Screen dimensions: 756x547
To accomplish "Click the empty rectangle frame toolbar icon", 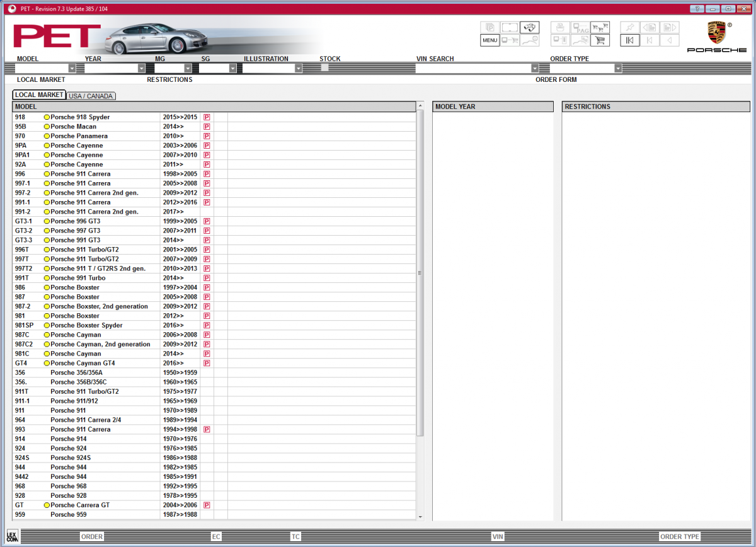I will [x=510, y=27].
